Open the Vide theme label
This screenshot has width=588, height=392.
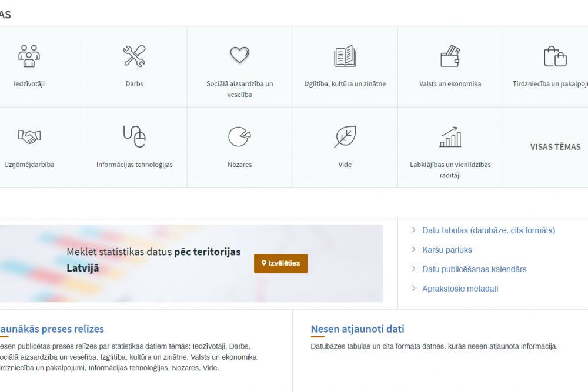345,165
